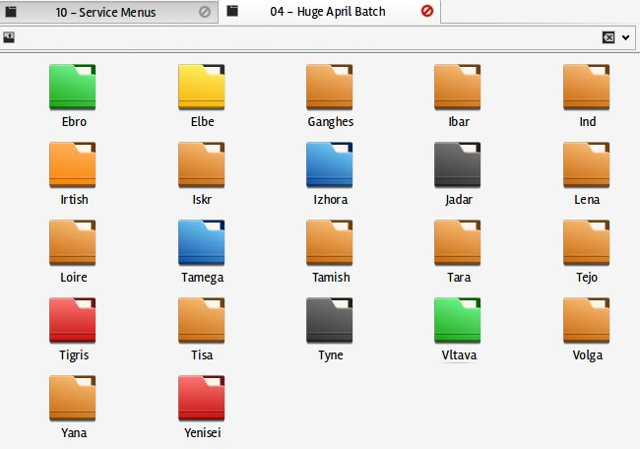The width and height of the screenshot is (640, 449).
Task: Click the icon at the left of the location bar
Action: tap(10, 37)
